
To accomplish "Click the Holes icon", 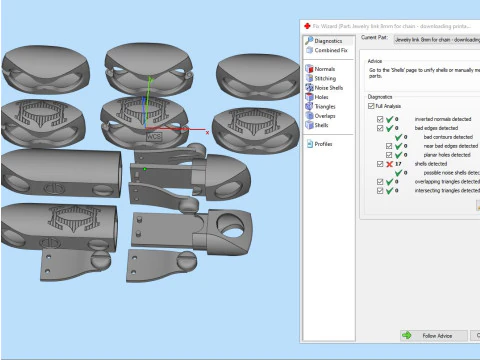I will pos(309,97).
